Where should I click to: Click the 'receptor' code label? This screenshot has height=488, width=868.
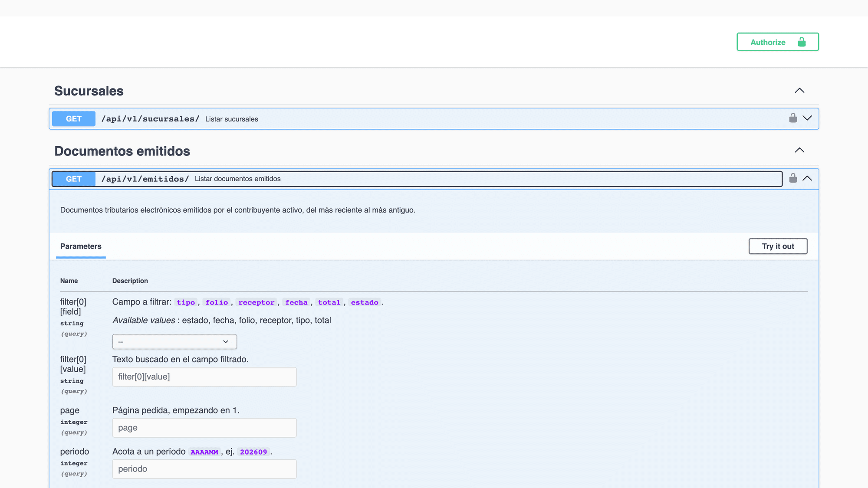click(x=256, y=302)
